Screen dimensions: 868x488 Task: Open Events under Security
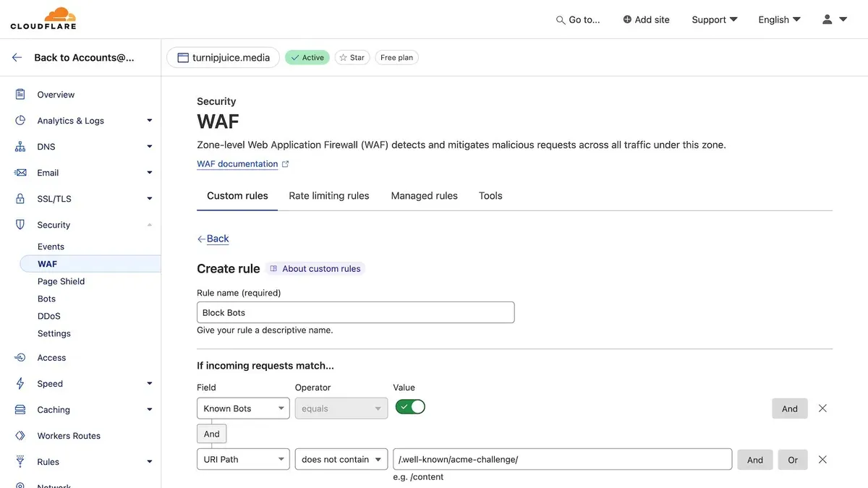click(51, 247)
